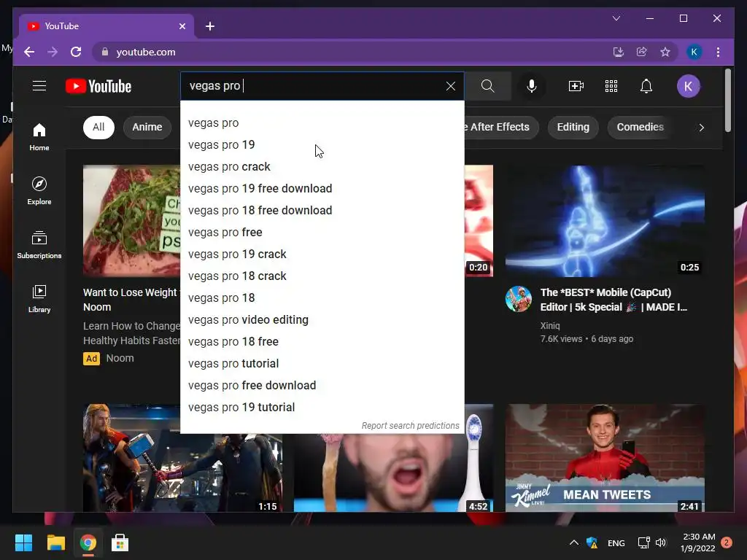Open Chrome tab search chevron
The height and width of the screenshot is (560, 747).
click(616, 18)
